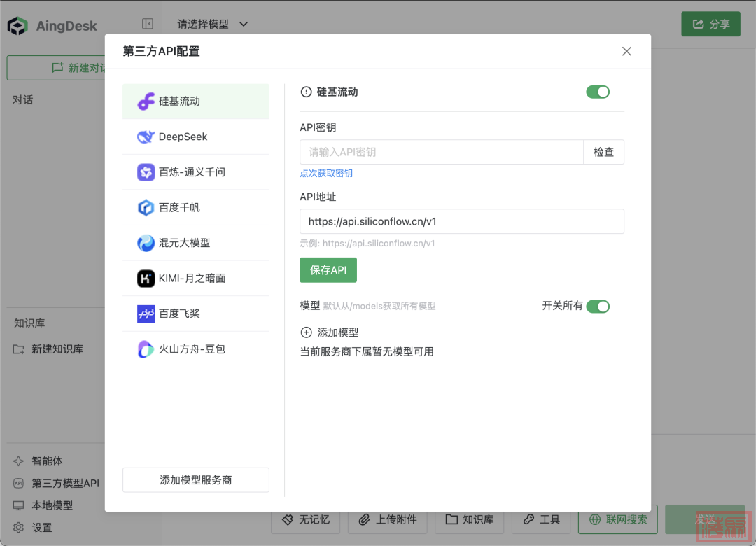Click the plus icon for 添加模型
This screenshot has width=756, height=546.
(x=306, y=332)
